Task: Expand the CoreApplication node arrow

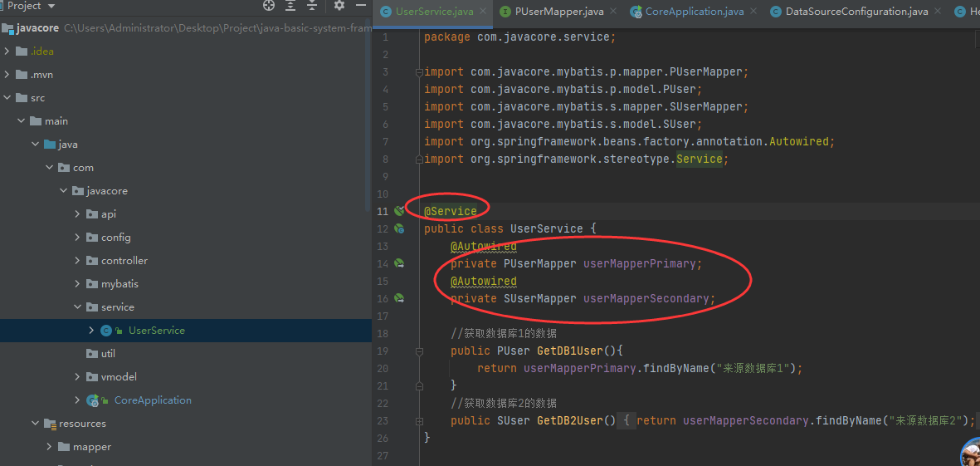Action: point(77,400)
